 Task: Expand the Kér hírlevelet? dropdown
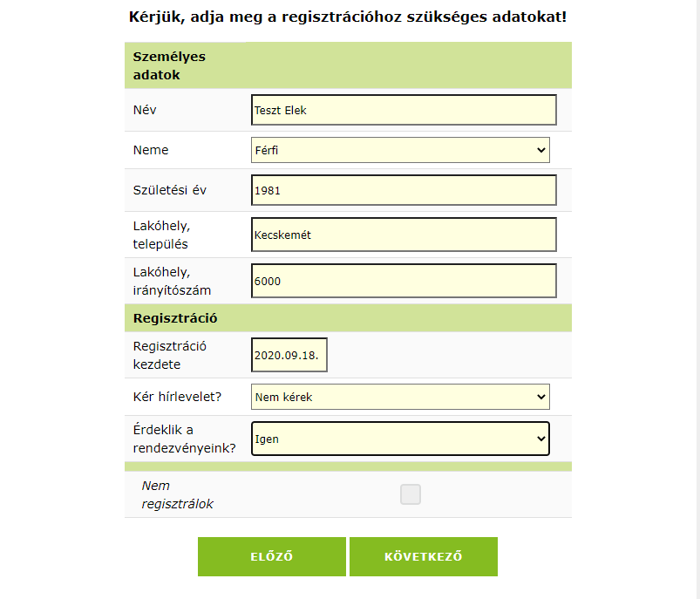400,397
